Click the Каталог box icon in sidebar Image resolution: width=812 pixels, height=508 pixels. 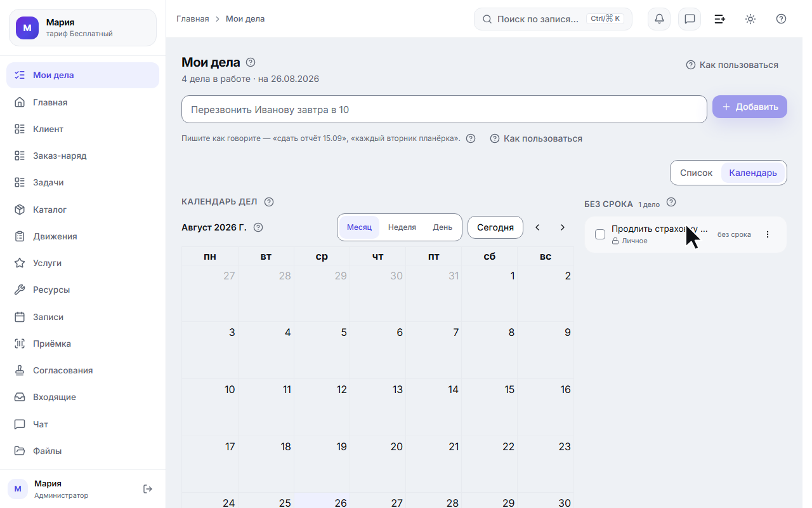point(20,210)
